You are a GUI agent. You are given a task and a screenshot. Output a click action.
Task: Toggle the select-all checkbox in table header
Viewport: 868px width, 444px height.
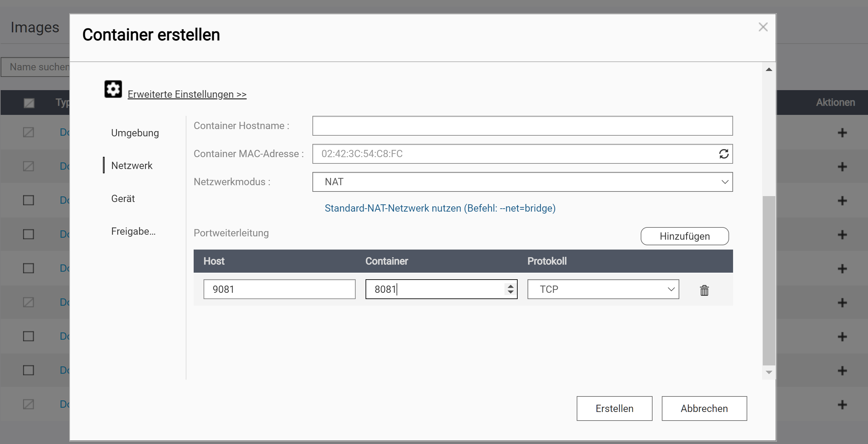29,103
